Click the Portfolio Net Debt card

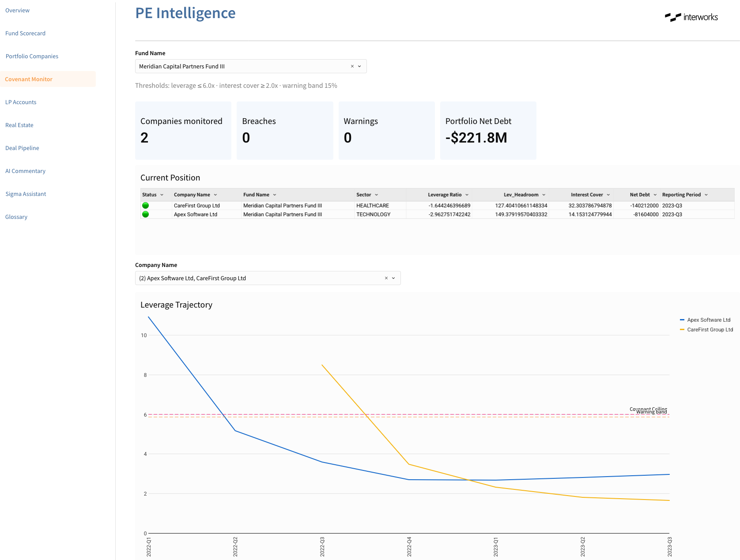pos(488,131)
